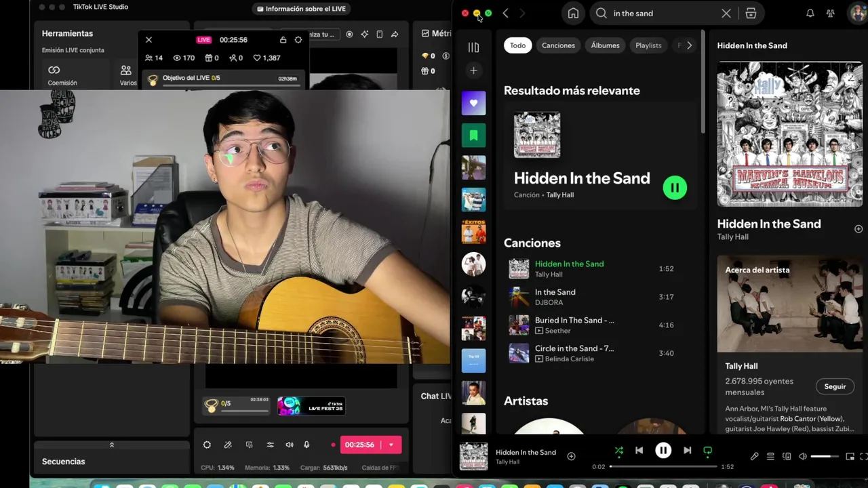Follow Tally Hall with Seguir
The image size is (868, 488).
pyautogui.click(x=835, y=386)
